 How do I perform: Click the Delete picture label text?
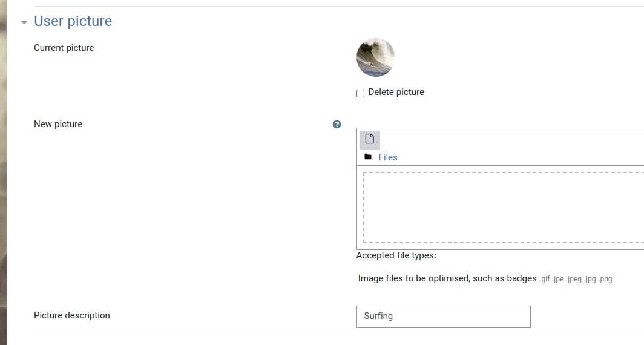click(396, 92)
